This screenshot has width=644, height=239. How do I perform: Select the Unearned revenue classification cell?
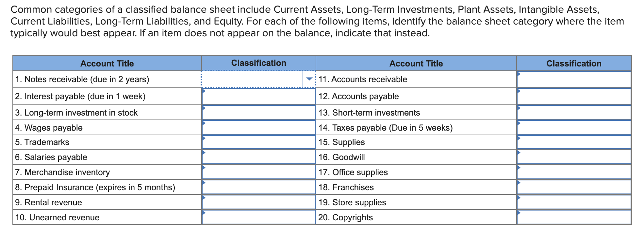click(258, 217)
